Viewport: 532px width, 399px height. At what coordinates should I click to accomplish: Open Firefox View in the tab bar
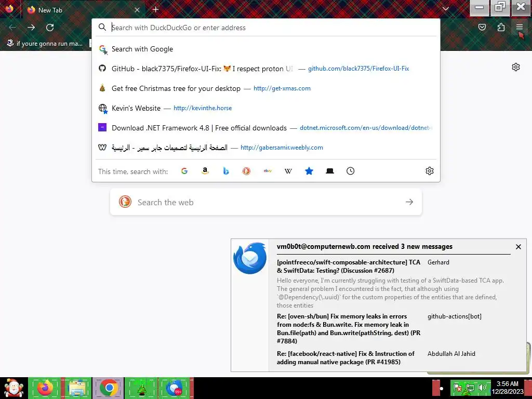(x=9, y=9)
